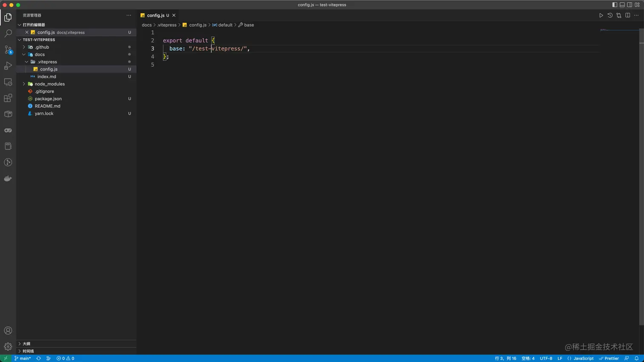Open the Explorer view in activity bar

click(8, 17)
